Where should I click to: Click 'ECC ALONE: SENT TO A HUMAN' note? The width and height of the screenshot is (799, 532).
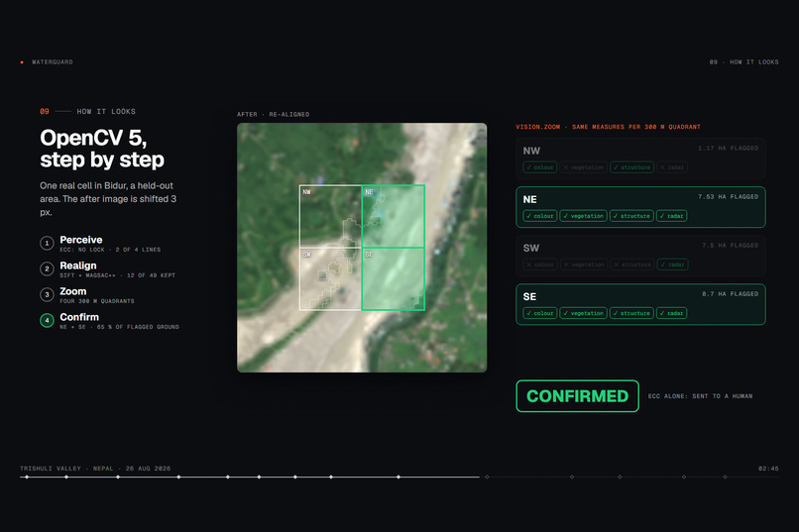coord(700,396)
